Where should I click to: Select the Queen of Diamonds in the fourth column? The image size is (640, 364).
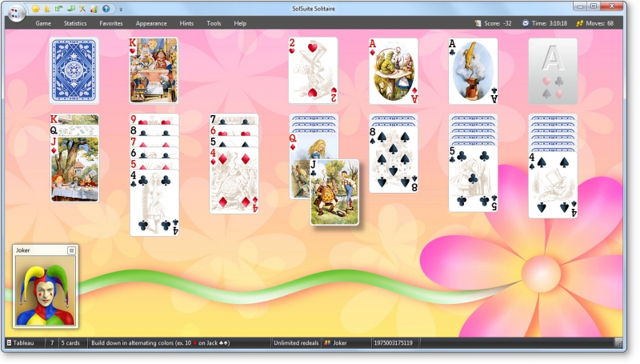[x=314, y=146]
